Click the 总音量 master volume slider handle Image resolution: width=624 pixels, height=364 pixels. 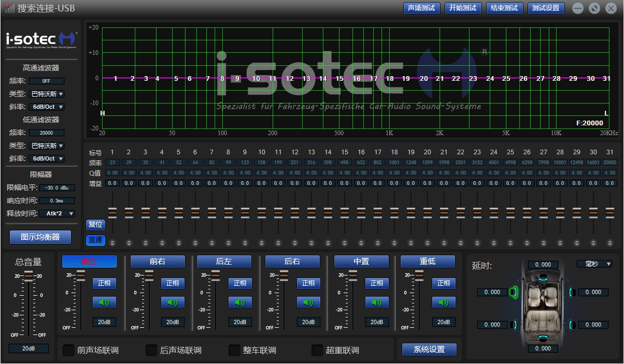(x=29, y=275)
